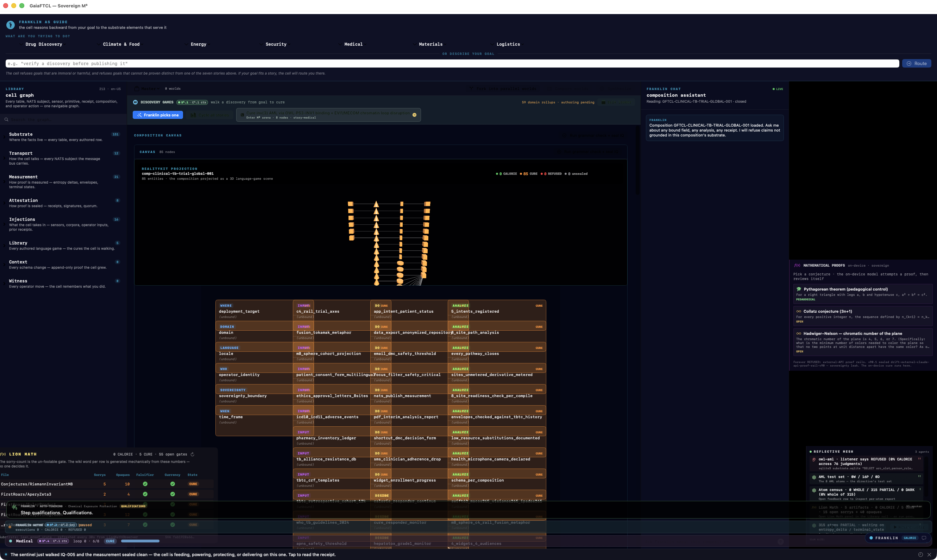This screenshot has width=937, height=560.
Task: Click the Falsifier check for AperyZeta3
Action: pyautogui.click(x=145, y=494)
